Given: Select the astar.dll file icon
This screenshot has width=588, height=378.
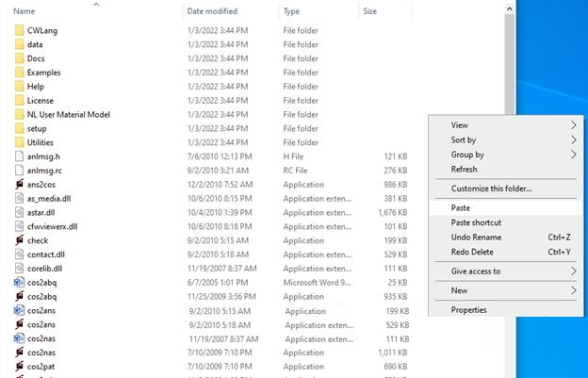Looking at the screenshot, I should [19, 213].
